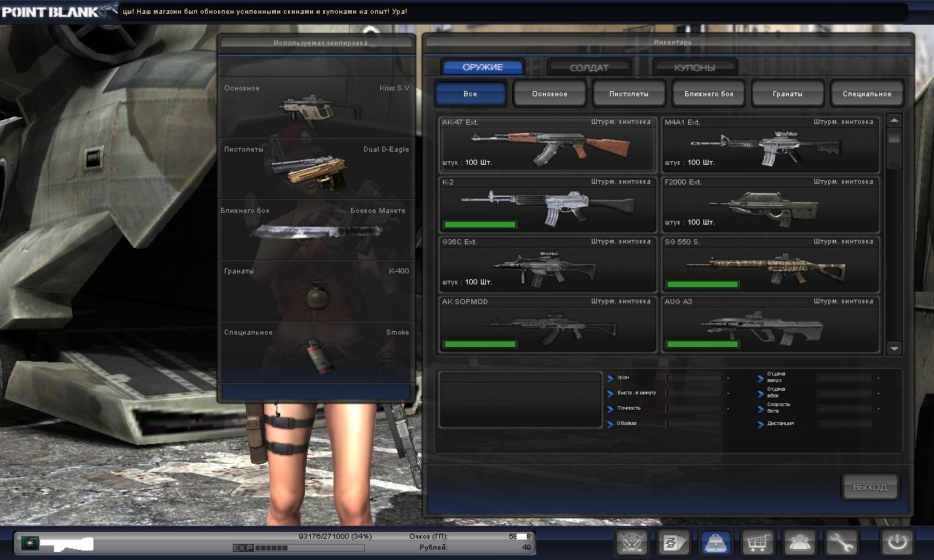This screenshot has height=560, width=934.
Task: Open the clan emblem icon
Action: 632,542
